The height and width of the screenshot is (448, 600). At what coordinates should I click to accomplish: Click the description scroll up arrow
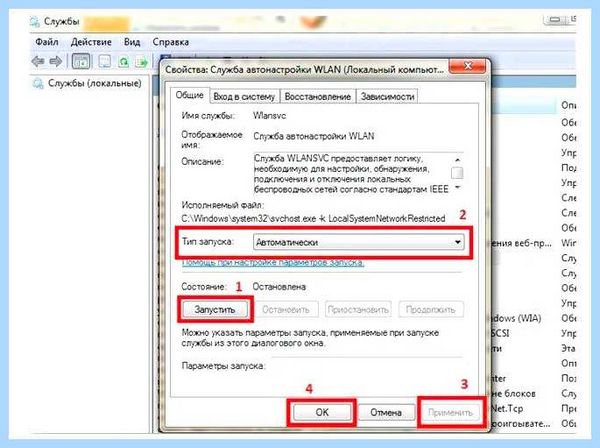click(x=457, y=159)
